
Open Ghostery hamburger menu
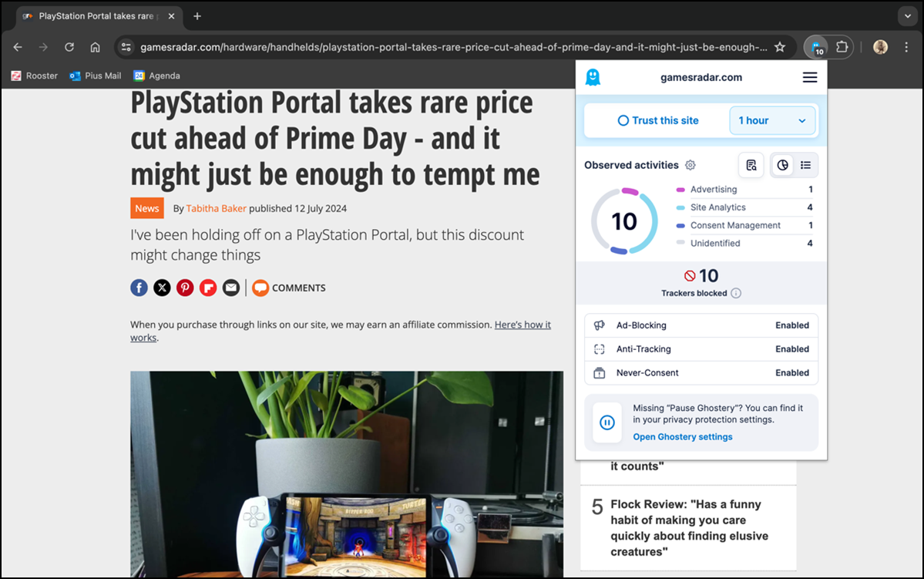(810, 77)
